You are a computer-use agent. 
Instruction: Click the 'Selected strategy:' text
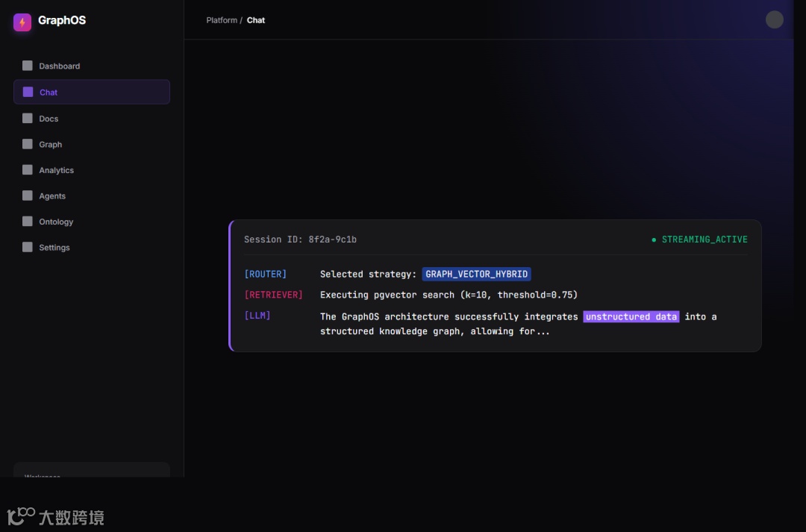[x=368, y=274]
